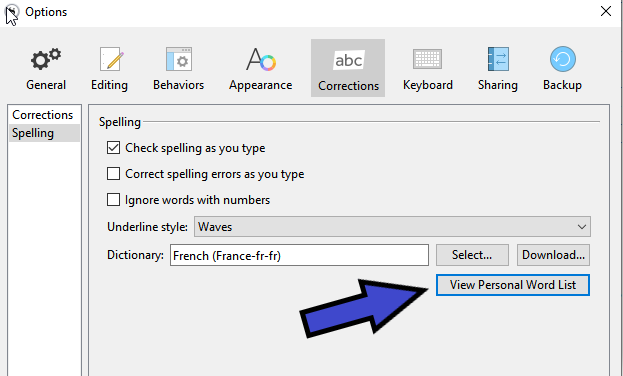Viewport: 623px width, 376px height.
Task: Enable Correct spelling errors as you type
Action: click(x=113, y=174)
